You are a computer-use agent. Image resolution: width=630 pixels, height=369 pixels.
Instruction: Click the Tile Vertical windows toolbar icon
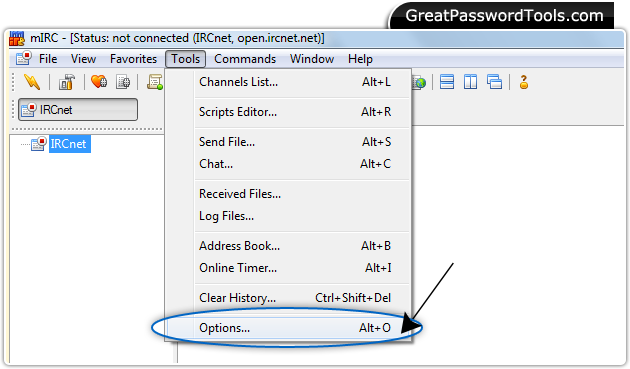[x=470, y=82]
